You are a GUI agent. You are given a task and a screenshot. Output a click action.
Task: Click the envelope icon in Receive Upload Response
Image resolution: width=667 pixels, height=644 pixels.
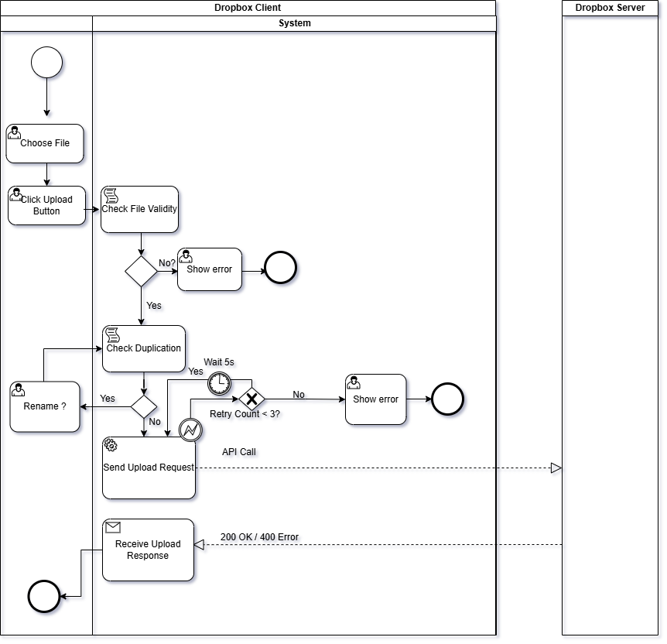[112, 528]
